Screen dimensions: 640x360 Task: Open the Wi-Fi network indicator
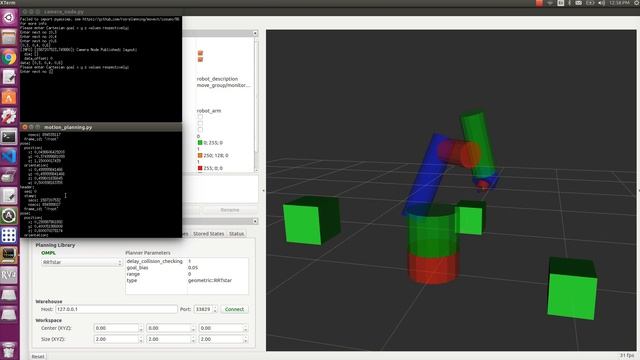point(550,3)
